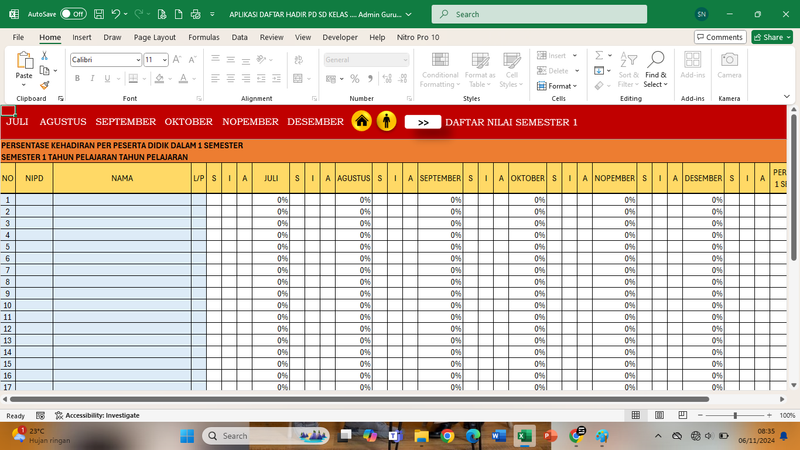Screen dimensions: 800x450
Task: Click the yellow person icon
Action: click(387, 121)
